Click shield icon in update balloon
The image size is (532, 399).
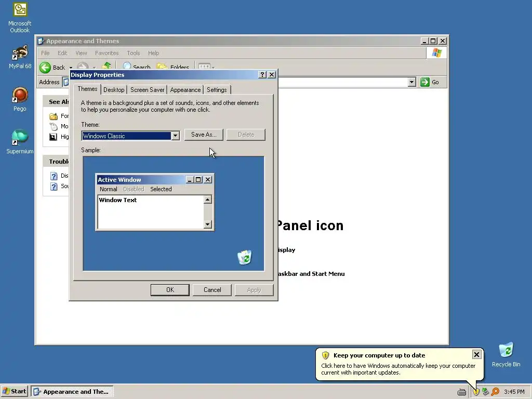tap(325, 355)
